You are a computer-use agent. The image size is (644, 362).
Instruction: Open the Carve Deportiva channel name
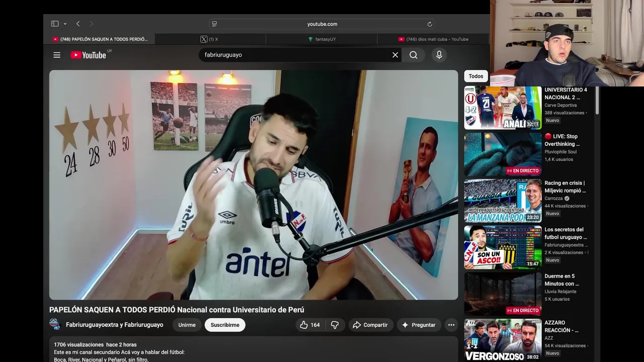560,105
